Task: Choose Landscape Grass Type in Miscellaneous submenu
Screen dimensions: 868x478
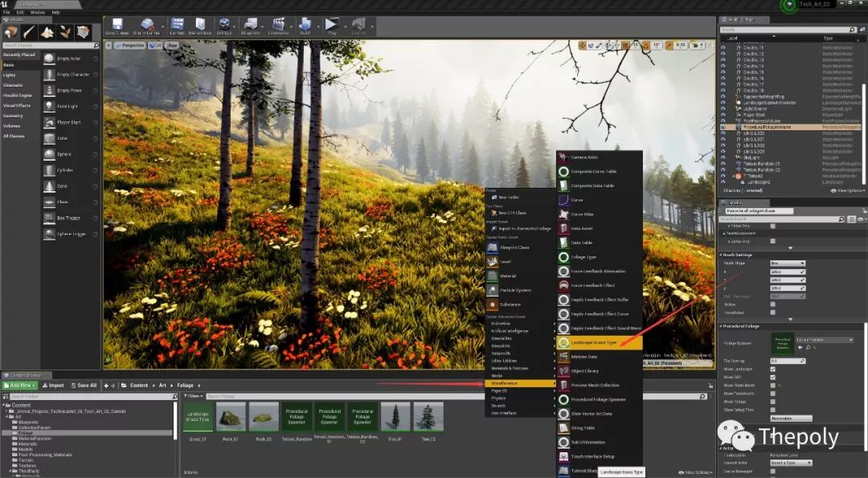Action: coord(600,342)
